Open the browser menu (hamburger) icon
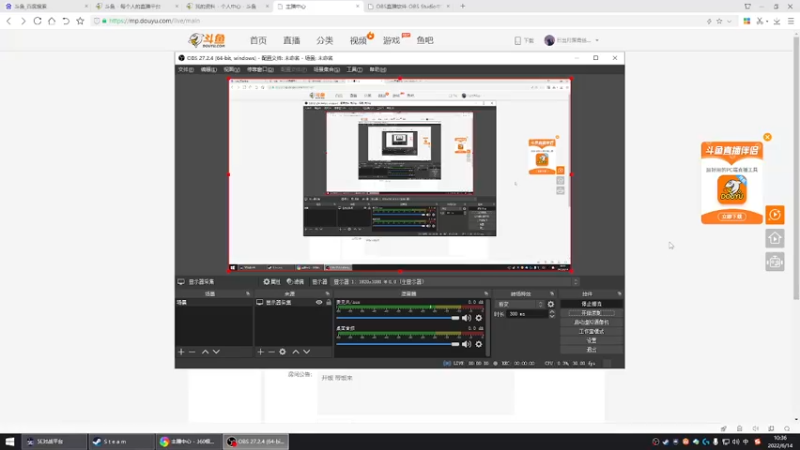Viewport: 800px width, 450px height. coord(791,21)
